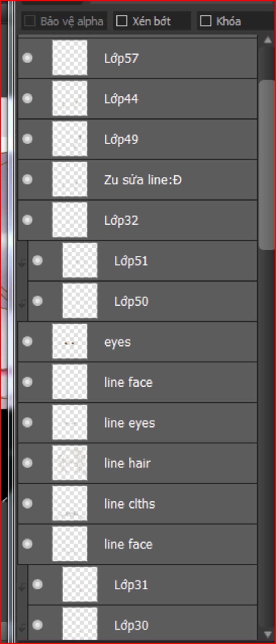The image size is (276, 644).
Task: Click the line hair layer thumbnail
Action: (x=70, y=463)
